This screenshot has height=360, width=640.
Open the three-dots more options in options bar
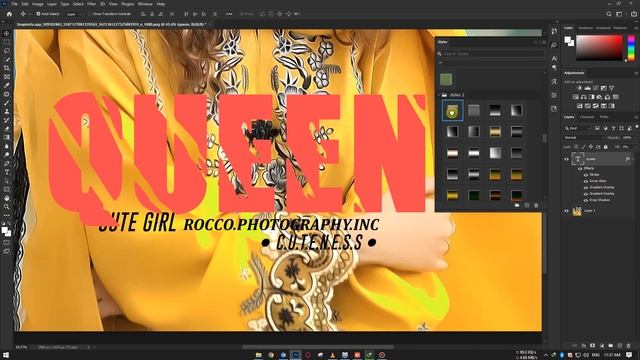(x=229, y=14)
